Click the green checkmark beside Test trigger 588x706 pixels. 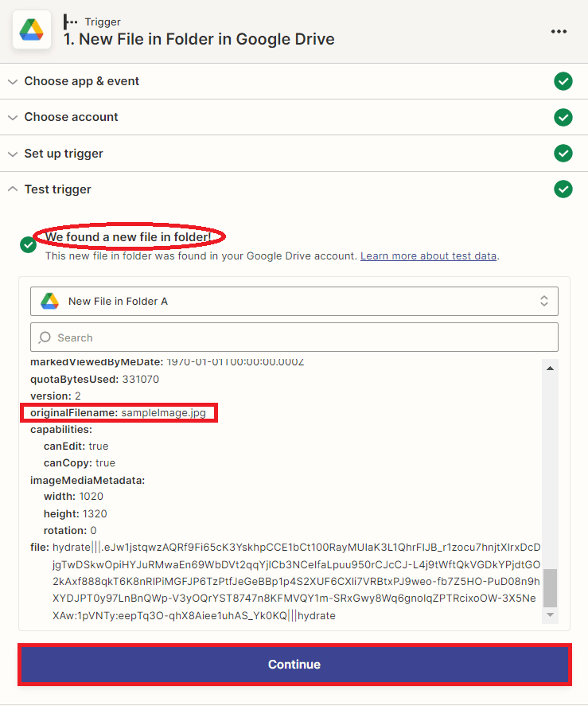(x=563, y=189)
